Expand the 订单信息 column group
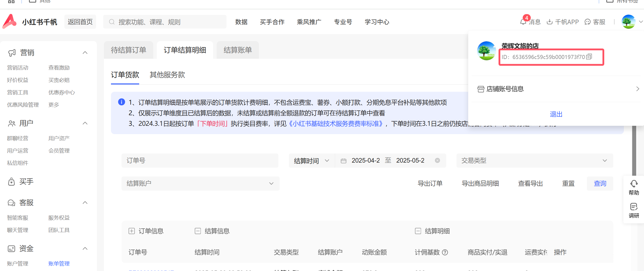Viewport: 644px width, 271px height. [132, 231]
